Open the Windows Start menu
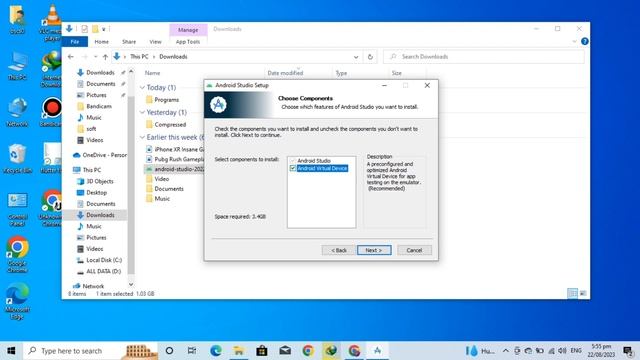 [11, 351]
